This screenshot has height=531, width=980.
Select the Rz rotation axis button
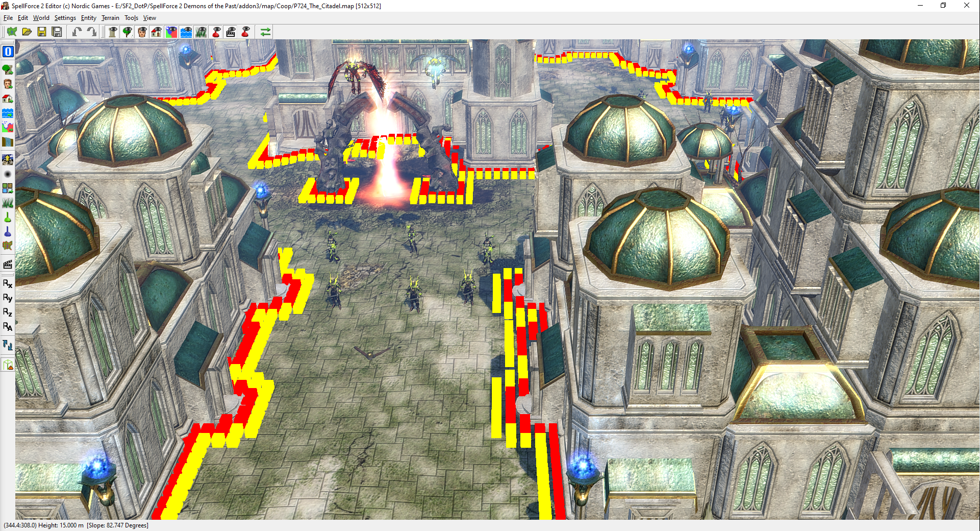tap(8, 312)
